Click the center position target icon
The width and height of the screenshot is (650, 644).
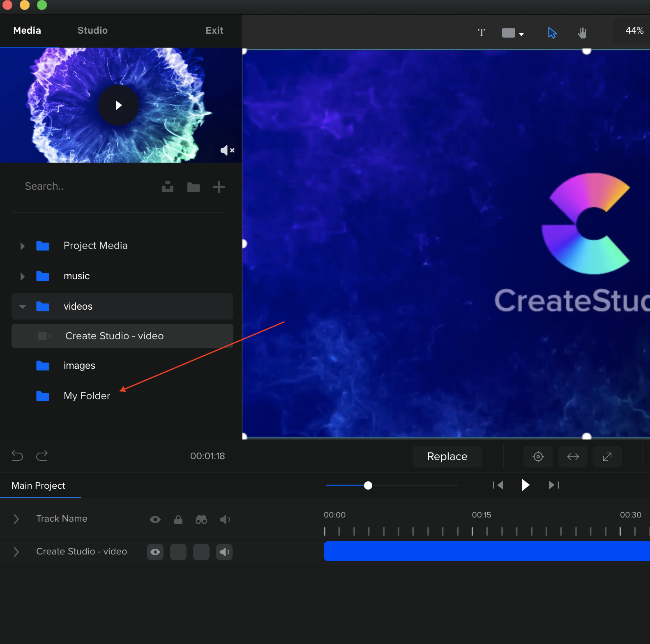538,457
